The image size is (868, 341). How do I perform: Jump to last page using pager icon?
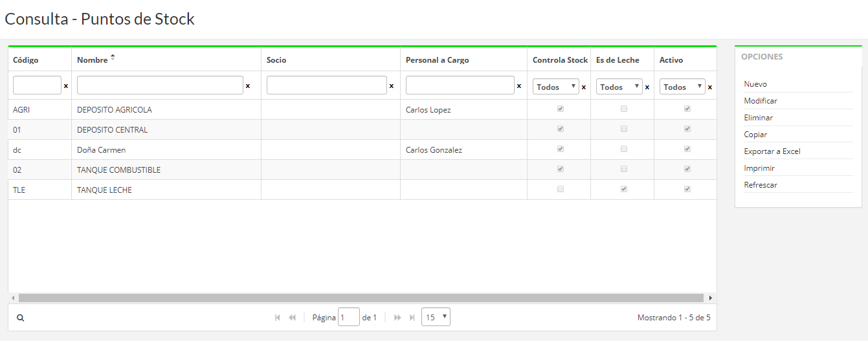click(412, 318)
